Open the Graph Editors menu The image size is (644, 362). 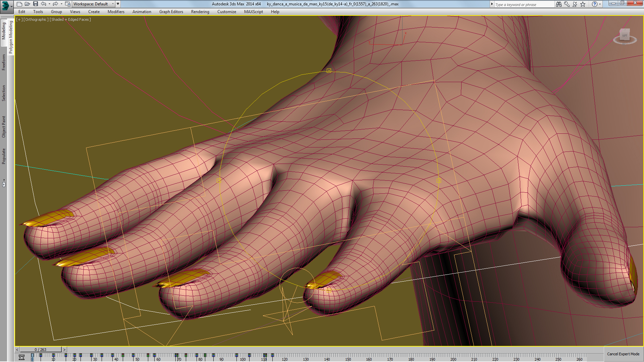point(171,12)
